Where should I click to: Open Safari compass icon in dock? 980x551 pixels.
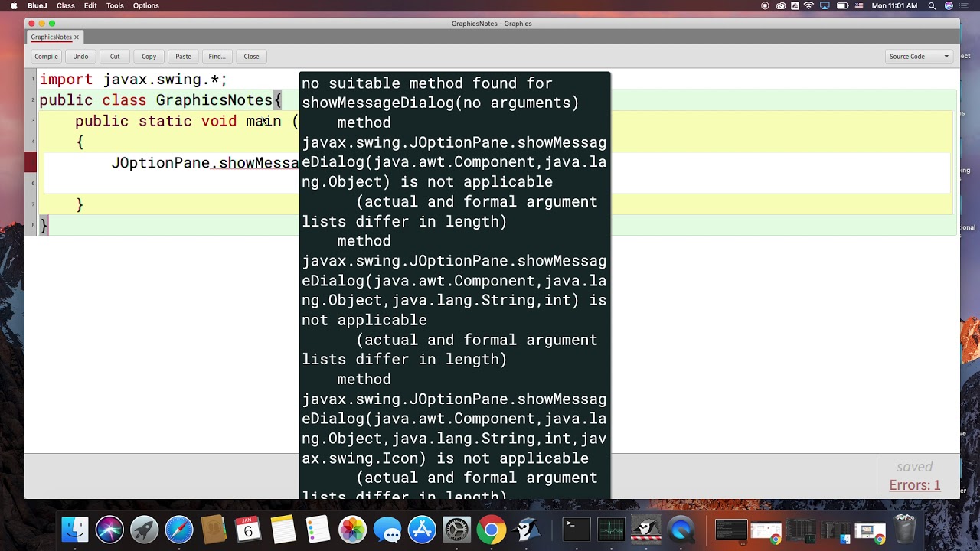click(x=179, y=530)
